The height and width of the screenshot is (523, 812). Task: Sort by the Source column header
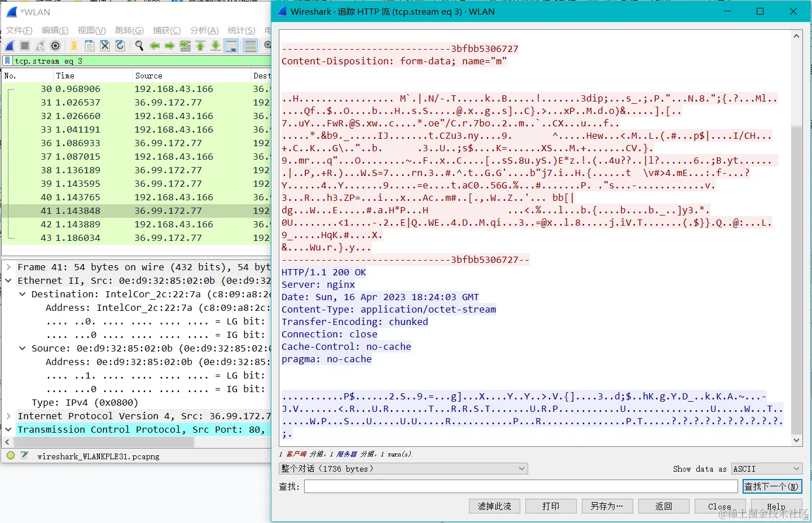[x=191, y=76]
